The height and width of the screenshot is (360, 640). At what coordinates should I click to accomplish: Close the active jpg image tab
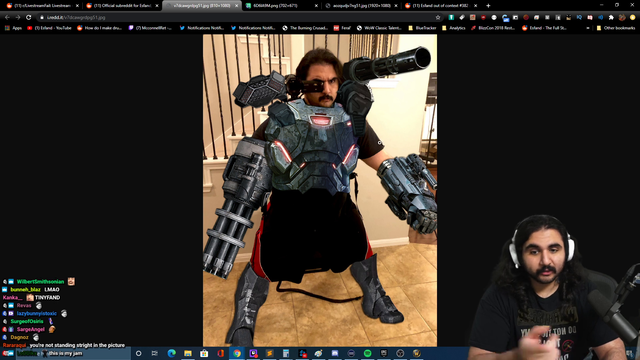[236, 6]
